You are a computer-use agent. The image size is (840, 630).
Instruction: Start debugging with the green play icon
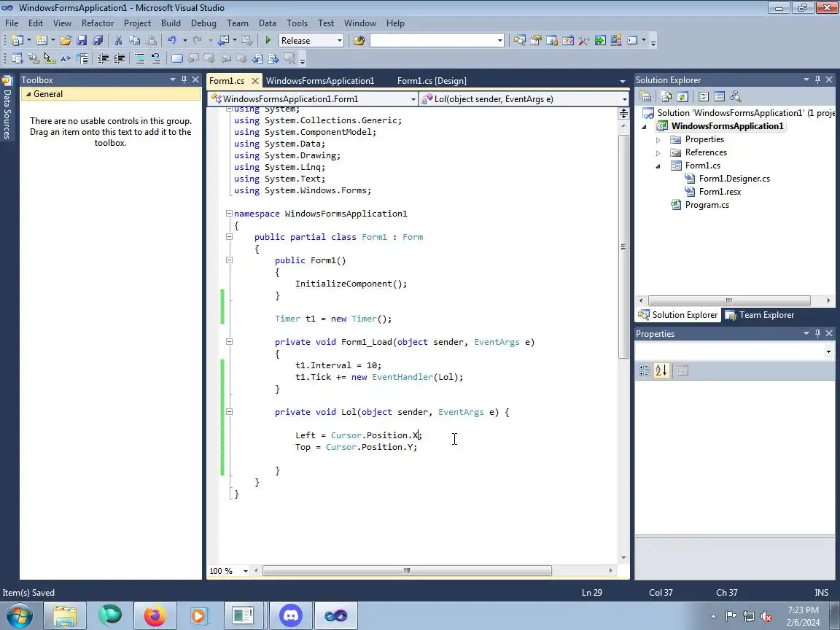coord(268,41)
